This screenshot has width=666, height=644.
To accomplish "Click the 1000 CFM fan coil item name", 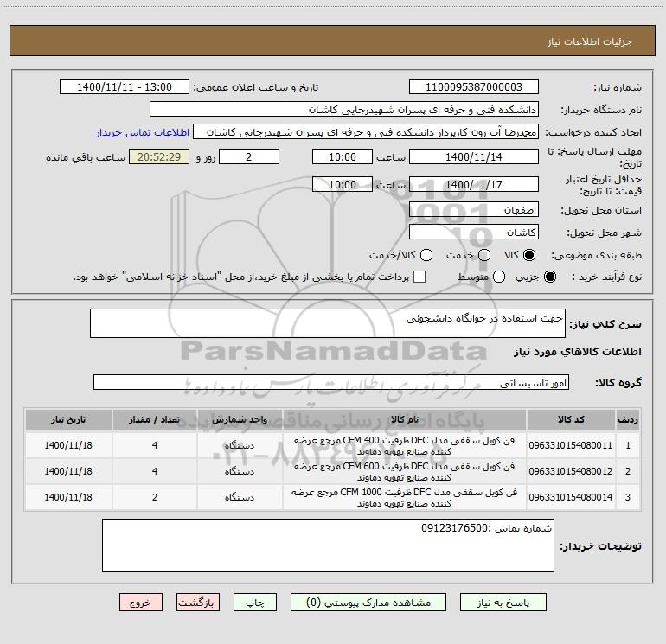I will 405,498.
